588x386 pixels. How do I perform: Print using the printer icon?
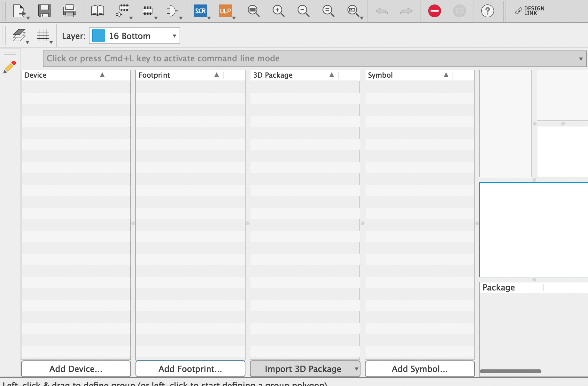[70, 11]
